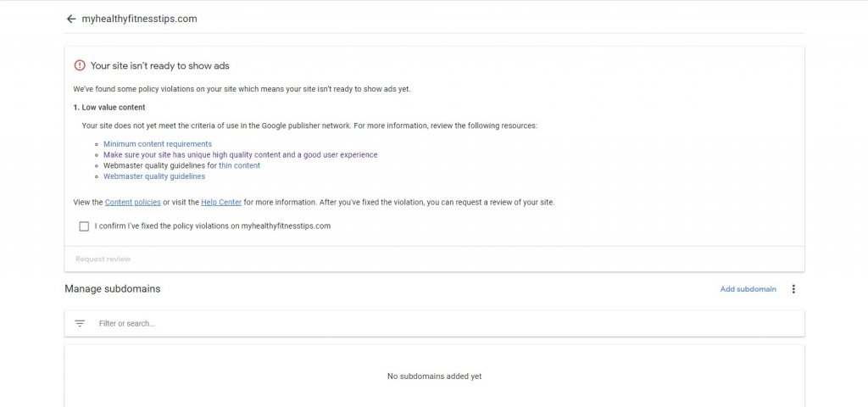Viewport: 868px width, 407px height.
Task: Open the Minimum content requirements link
Action: [x=158, y=144]
